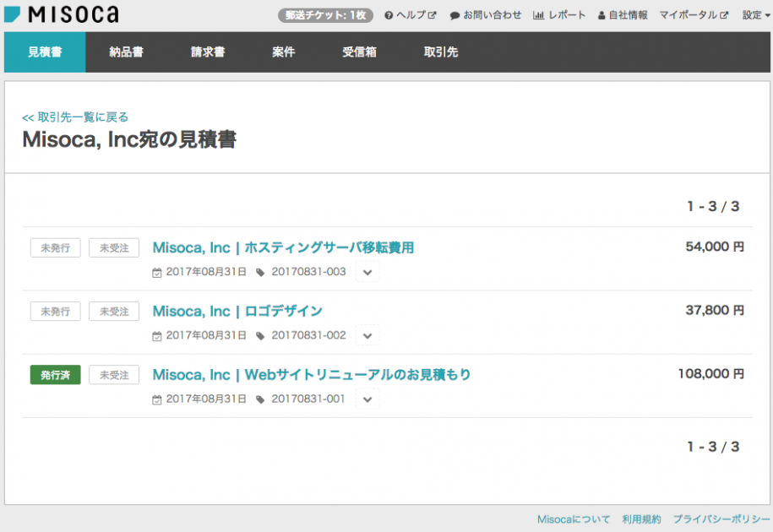
Task: Click estimate number 20170831-002
Action: tap(308, 335)
